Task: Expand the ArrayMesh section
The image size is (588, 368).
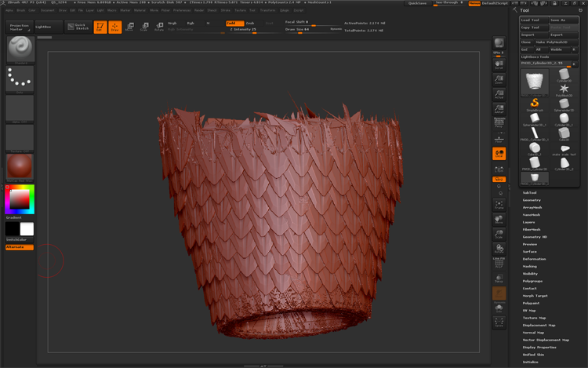Action: 532,207
